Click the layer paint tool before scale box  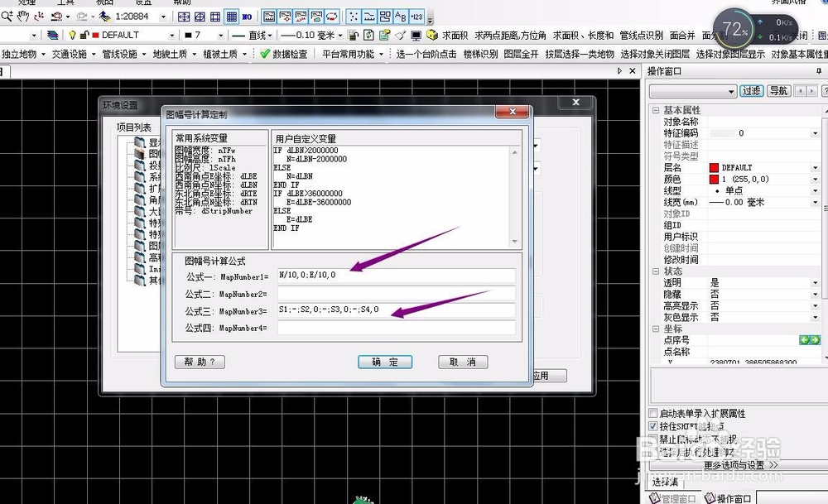(x=104, y=17)
